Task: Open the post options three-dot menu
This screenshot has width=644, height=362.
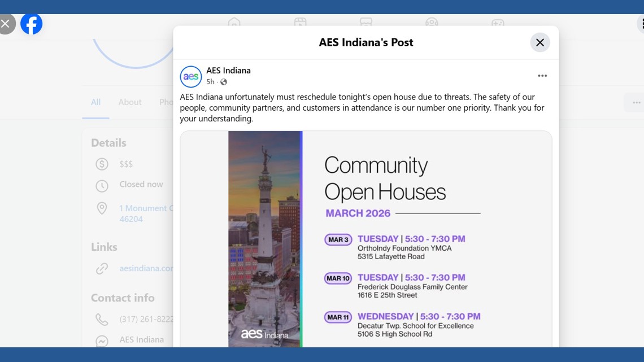Action: 542,76
